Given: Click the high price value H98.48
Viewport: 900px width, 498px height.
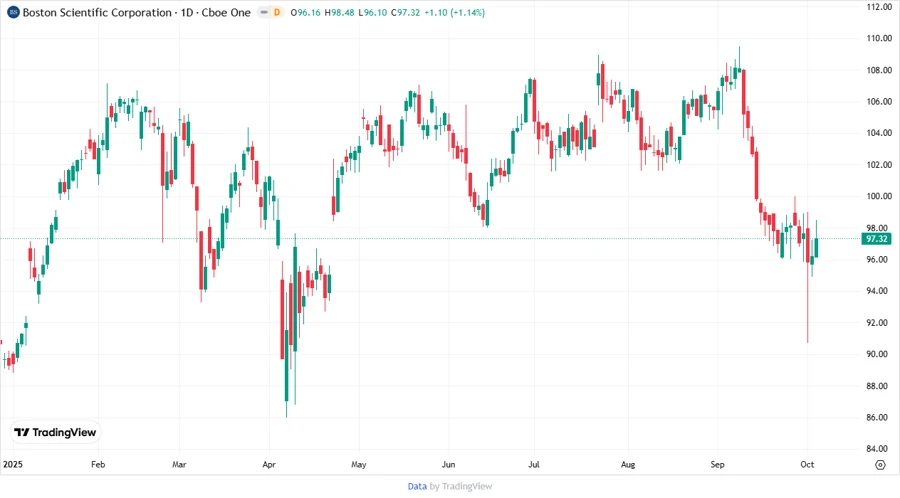Looking at the screenshot, I should [x=341, y=12].
